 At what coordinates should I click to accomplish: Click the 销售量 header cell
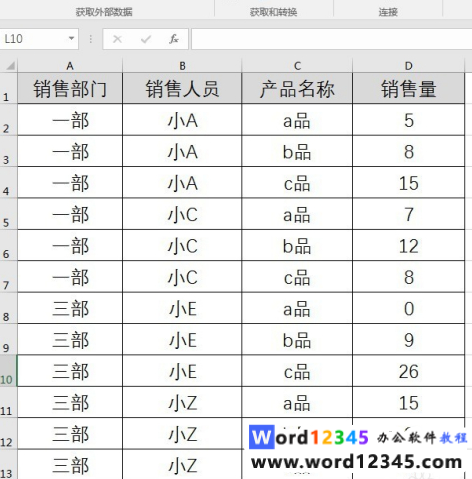tap(408, 88)
